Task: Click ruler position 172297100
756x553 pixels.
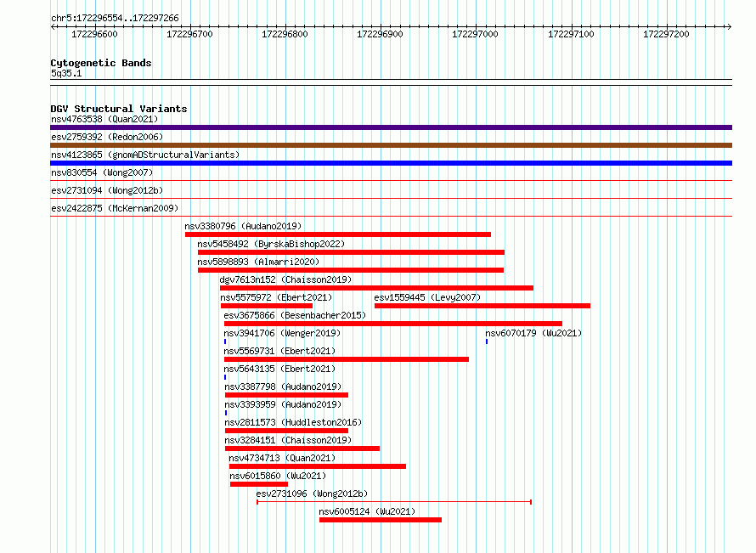Action: 571,34
